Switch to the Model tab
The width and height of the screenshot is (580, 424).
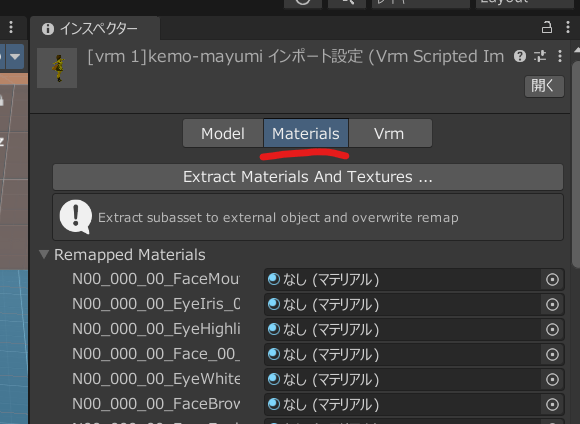(x=223, y=133)
